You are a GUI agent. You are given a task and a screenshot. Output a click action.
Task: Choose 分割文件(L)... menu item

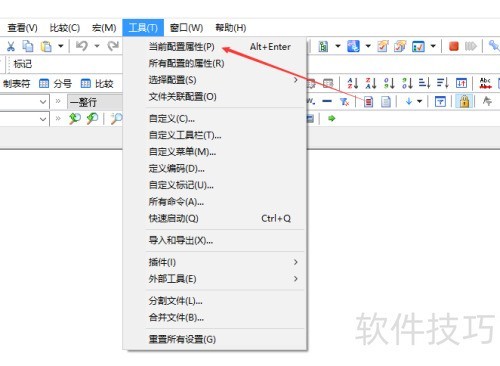click(215, 301)
